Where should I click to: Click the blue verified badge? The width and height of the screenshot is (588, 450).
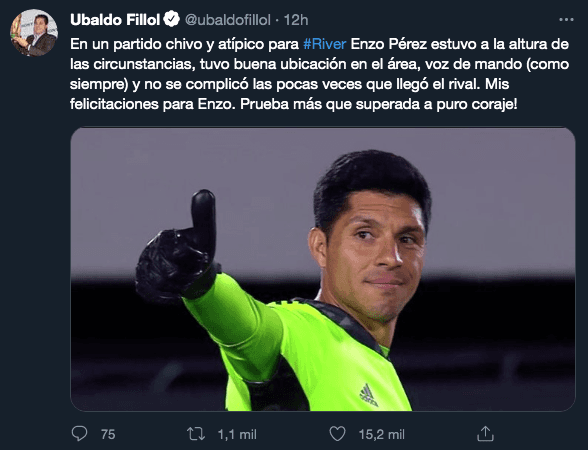(x=172, y=19)
